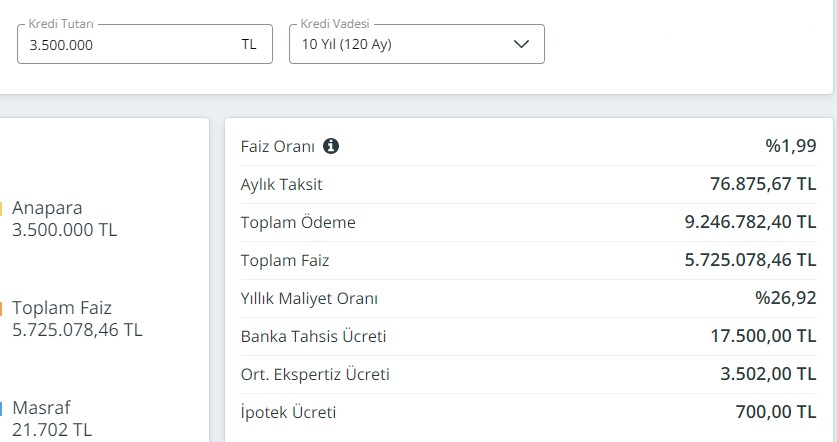Open the Kredi Vadesi dropdown
The width and height of the screenshot is (837, 442).
(416, 44)
